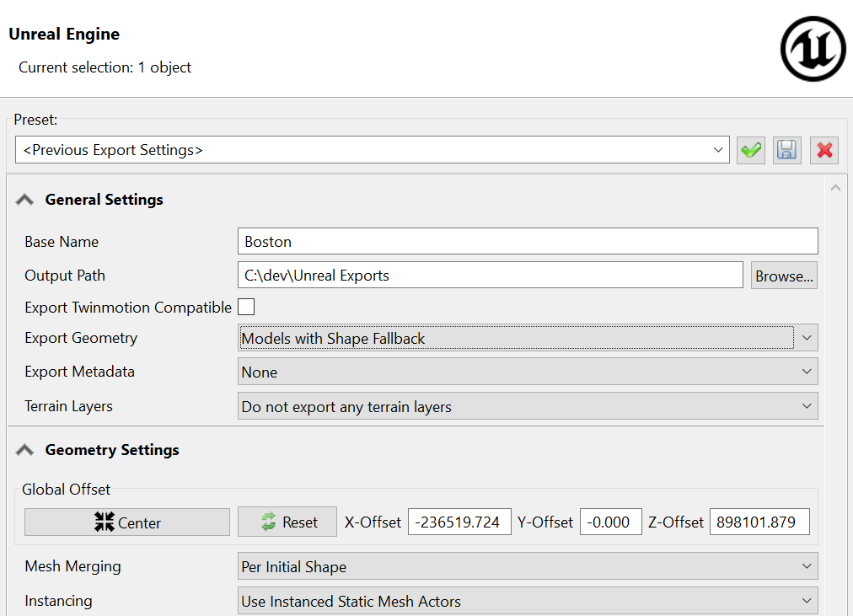Collapse the Geometry Settings section
Screen dimensions: 853x616
tap(25, 450)
